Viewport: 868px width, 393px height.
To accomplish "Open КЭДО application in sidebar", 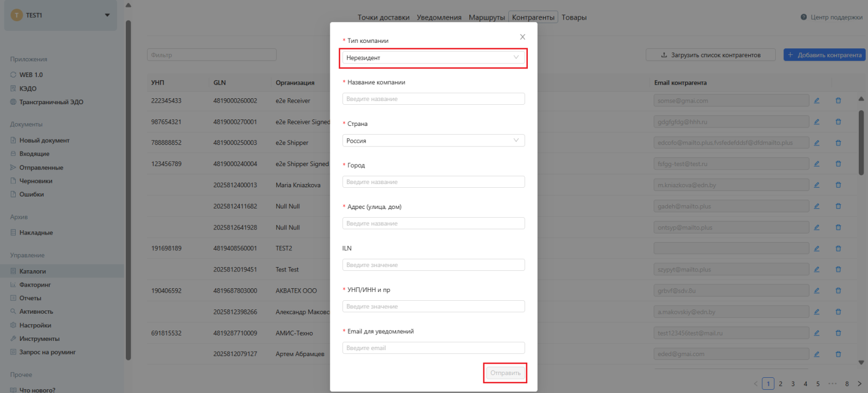I will point(28,88).
